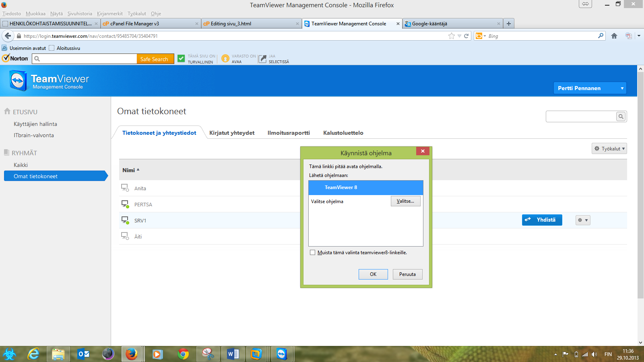The width and height of the screenshot is (644, 362).
Task: Close the Käynnistä ohjelma dialog
Action: 423,151
